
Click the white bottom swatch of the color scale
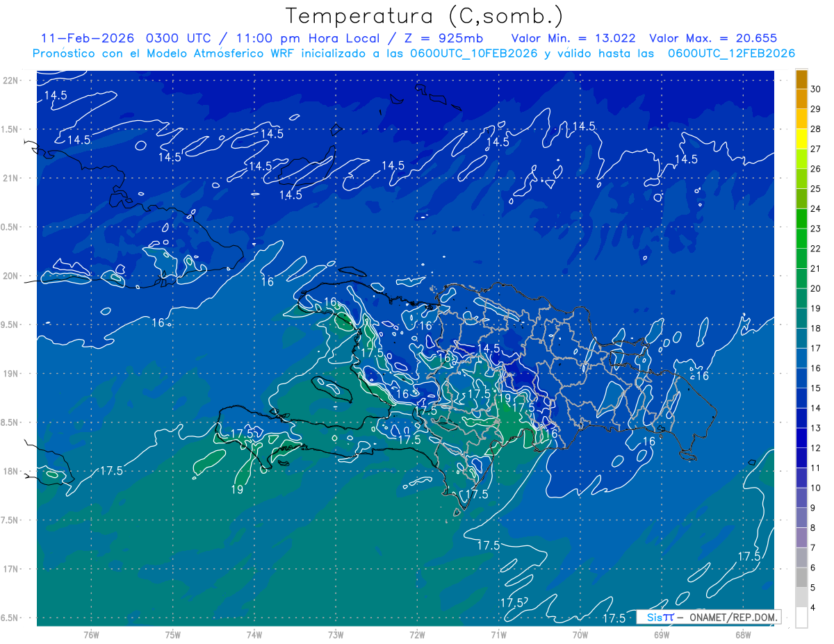click(x=801, y=618)
